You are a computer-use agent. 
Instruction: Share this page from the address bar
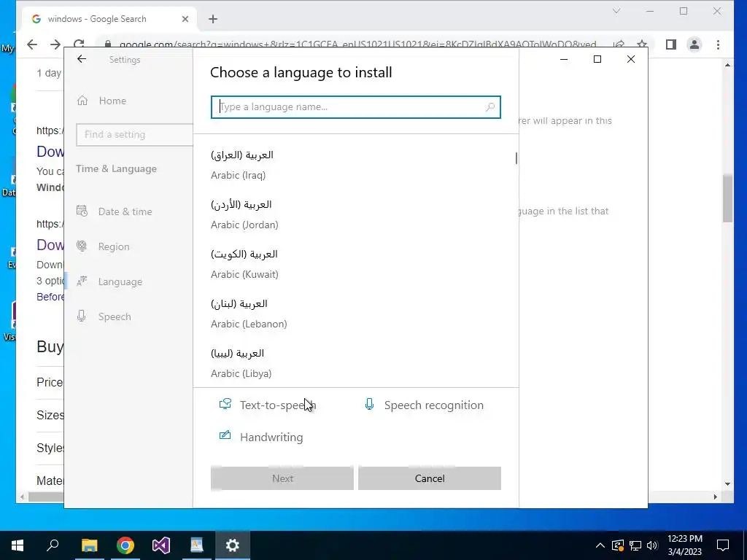pos(619,44)
